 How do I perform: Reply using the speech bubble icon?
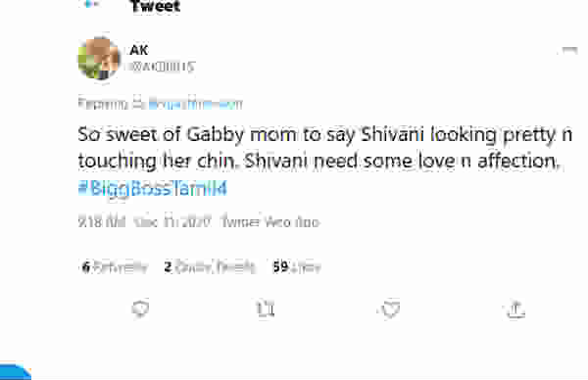point(140,309)
